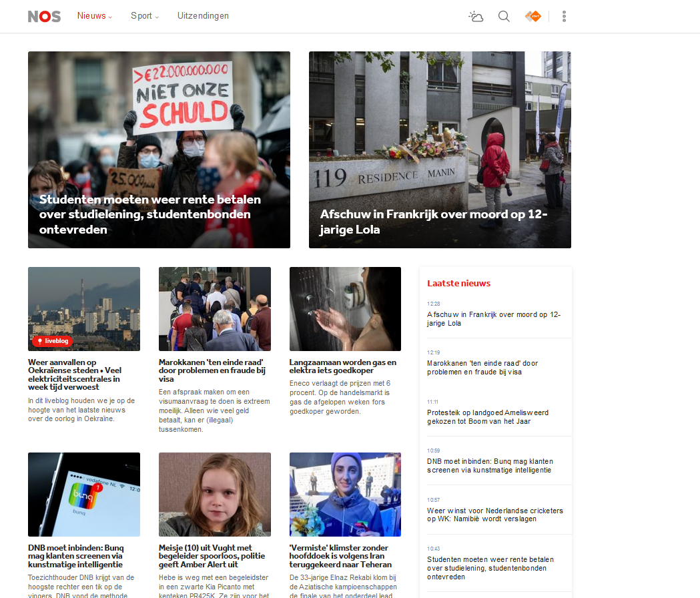Open the shower hands thumbnail
The image size is (700, 598).
(x=345, y=309)
